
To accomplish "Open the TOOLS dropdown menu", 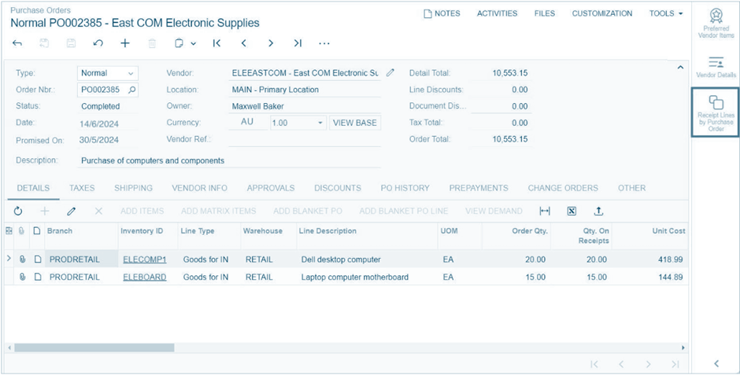I will point(666,14).
